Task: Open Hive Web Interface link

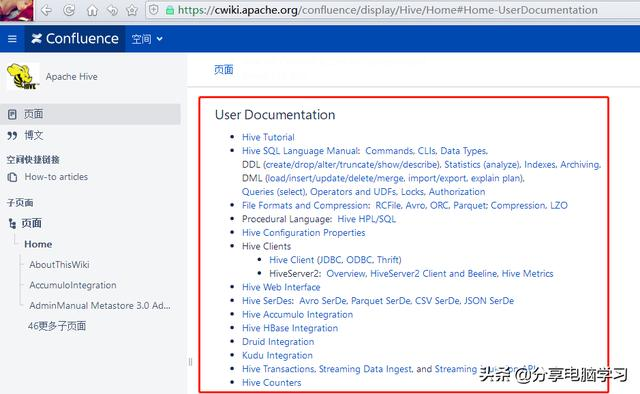Action: 281,287
